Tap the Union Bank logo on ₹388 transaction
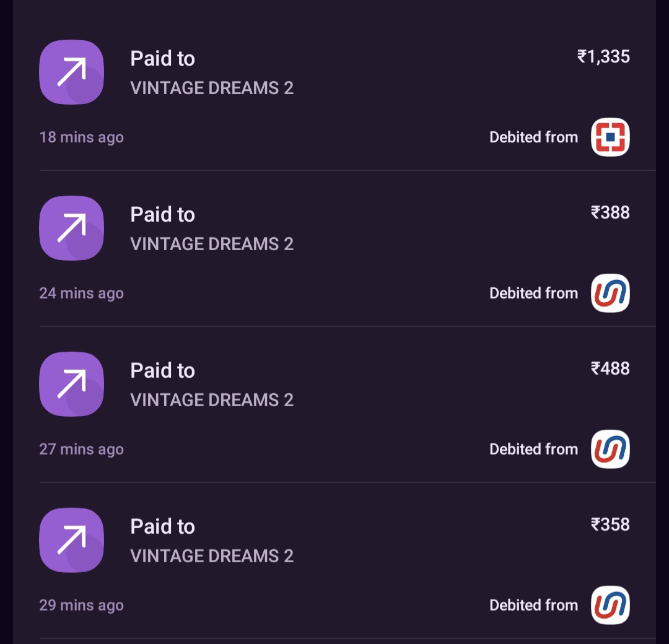Viewport: 669px width, 644px height. click(610, 293)
